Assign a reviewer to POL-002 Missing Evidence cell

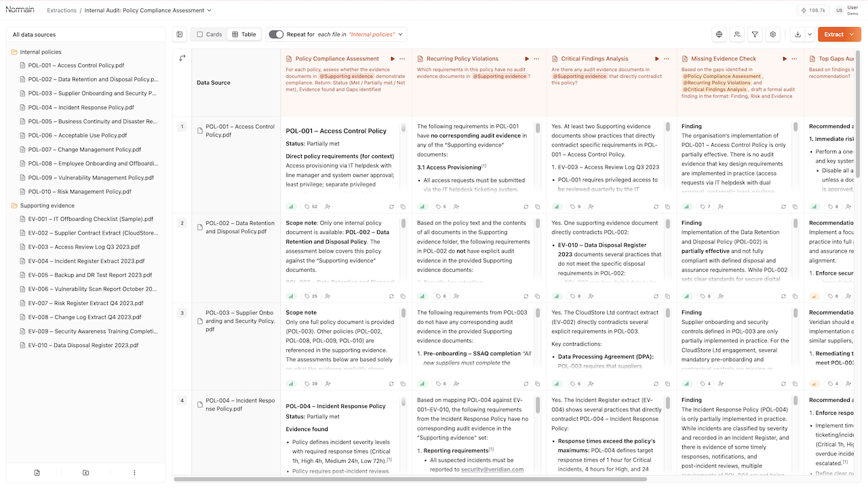point(720,296)
